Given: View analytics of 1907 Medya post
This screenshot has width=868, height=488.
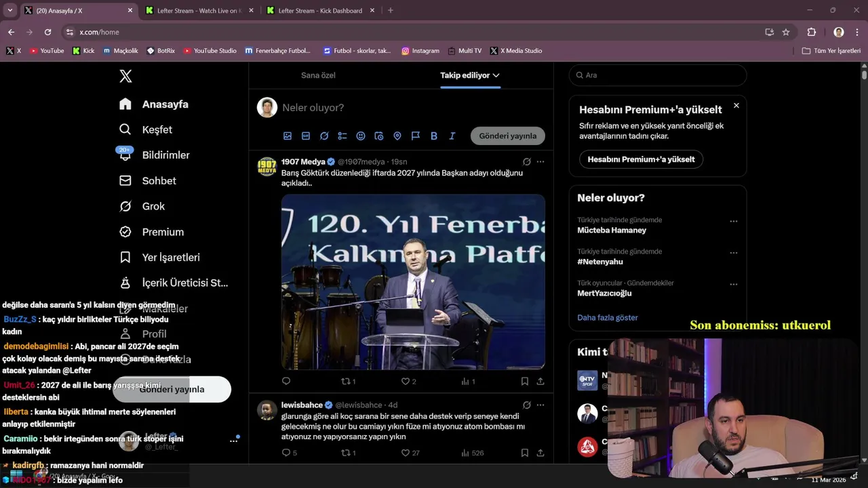Looking at the screenshot, I should (x=468, y=382).
